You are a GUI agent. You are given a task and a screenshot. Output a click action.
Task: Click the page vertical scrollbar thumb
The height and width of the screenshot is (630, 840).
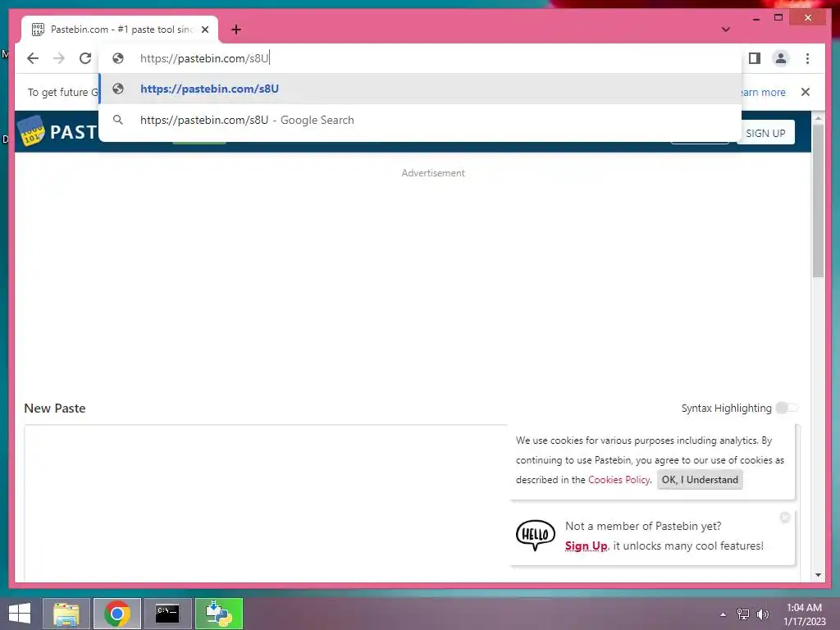coord(818,200)
